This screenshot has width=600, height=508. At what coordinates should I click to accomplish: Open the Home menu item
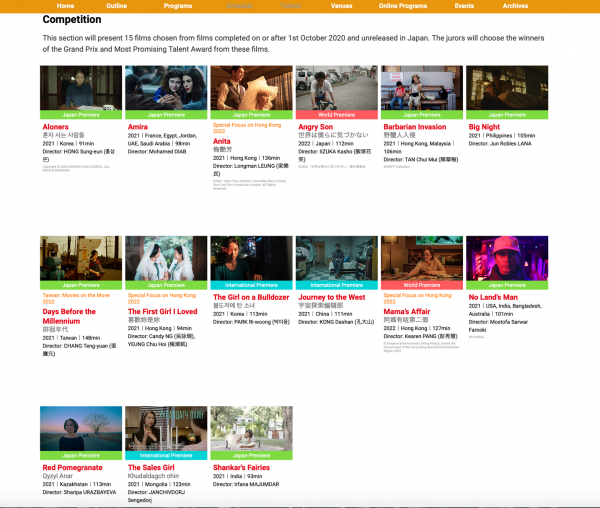click(x=65, y=6)
